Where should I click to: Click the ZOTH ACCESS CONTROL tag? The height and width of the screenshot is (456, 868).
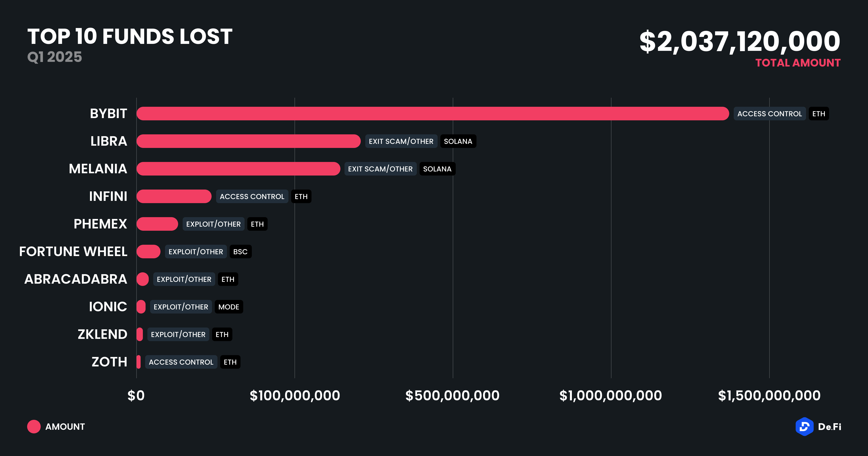click(181, 362)
